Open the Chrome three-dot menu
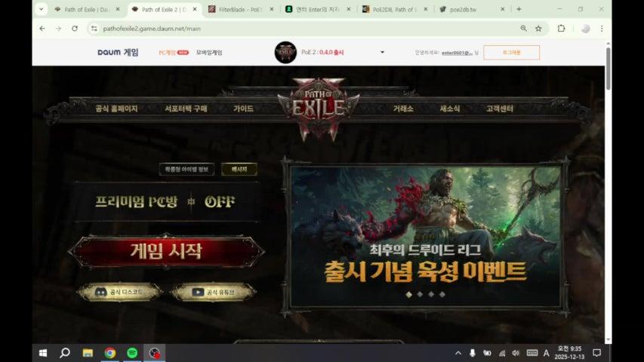 [602, 29]
